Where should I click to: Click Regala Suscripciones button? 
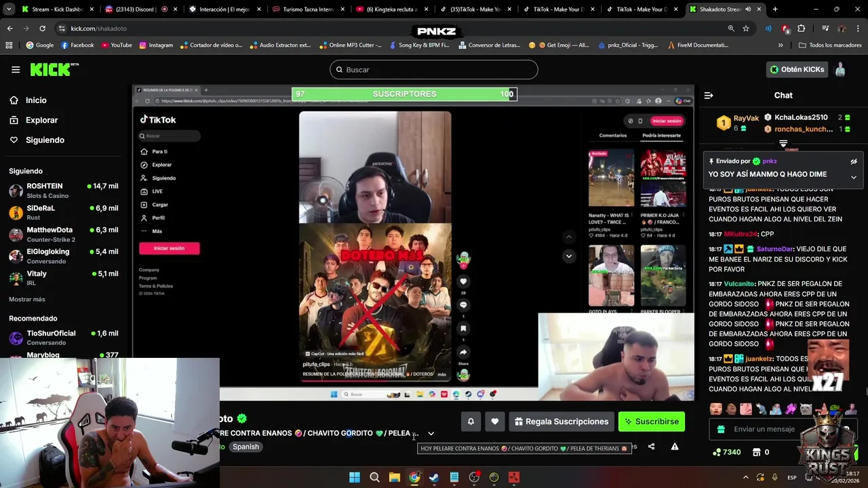[561, 422]
